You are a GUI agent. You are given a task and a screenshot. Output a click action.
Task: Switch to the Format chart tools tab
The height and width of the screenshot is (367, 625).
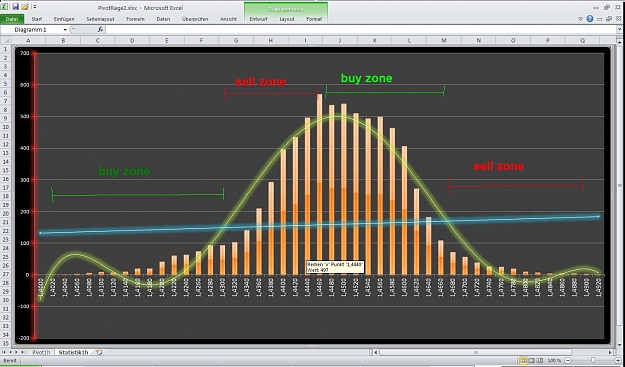pos(314,19)
